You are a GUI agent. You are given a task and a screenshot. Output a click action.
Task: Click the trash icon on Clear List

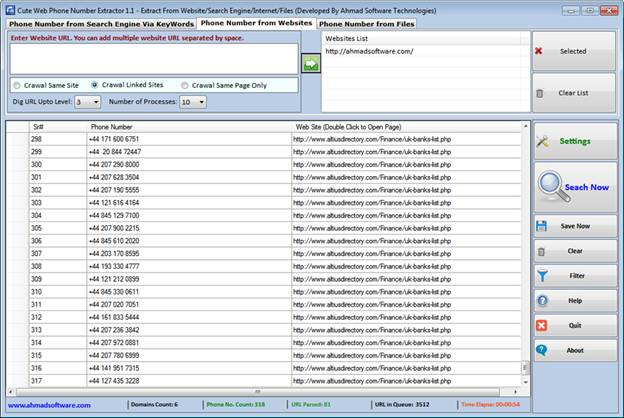point(539,93)
